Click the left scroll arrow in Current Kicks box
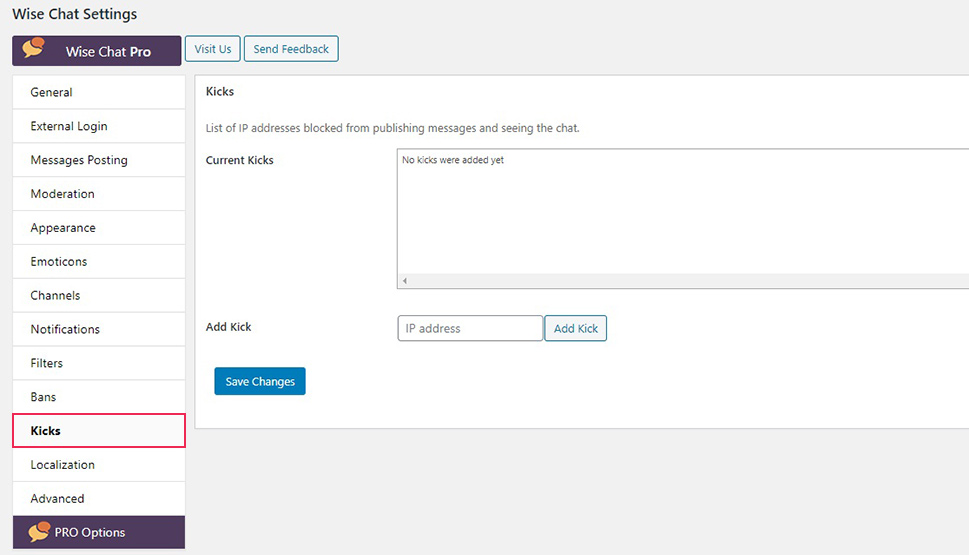The height and width of the screenshot is (555, 969). 405,281
